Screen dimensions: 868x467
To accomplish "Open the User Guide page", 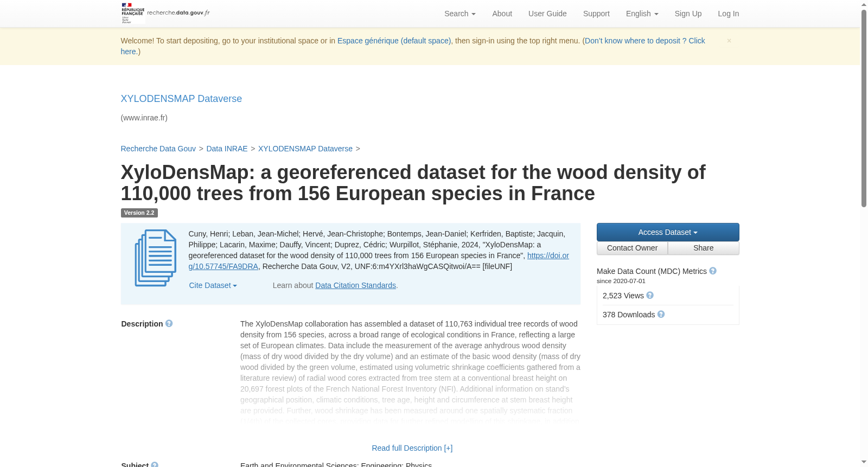I will click(547, 14).
